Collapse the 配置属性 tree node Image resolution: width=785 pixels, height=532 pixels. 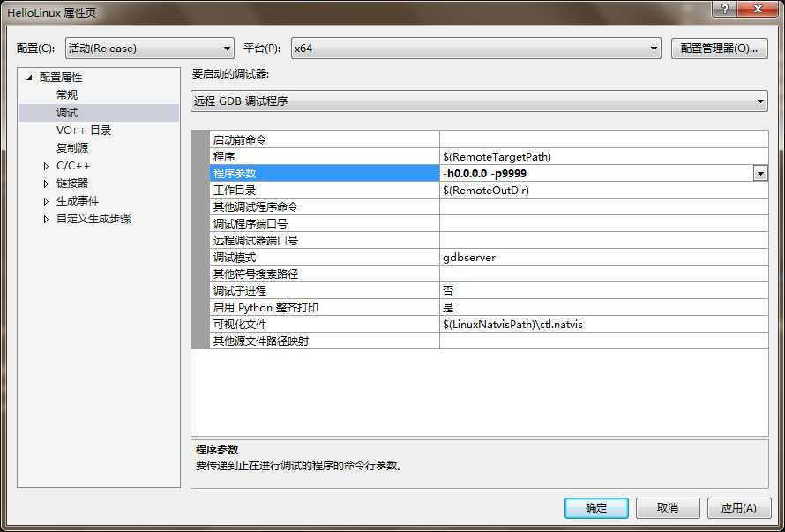pos(29,78)
